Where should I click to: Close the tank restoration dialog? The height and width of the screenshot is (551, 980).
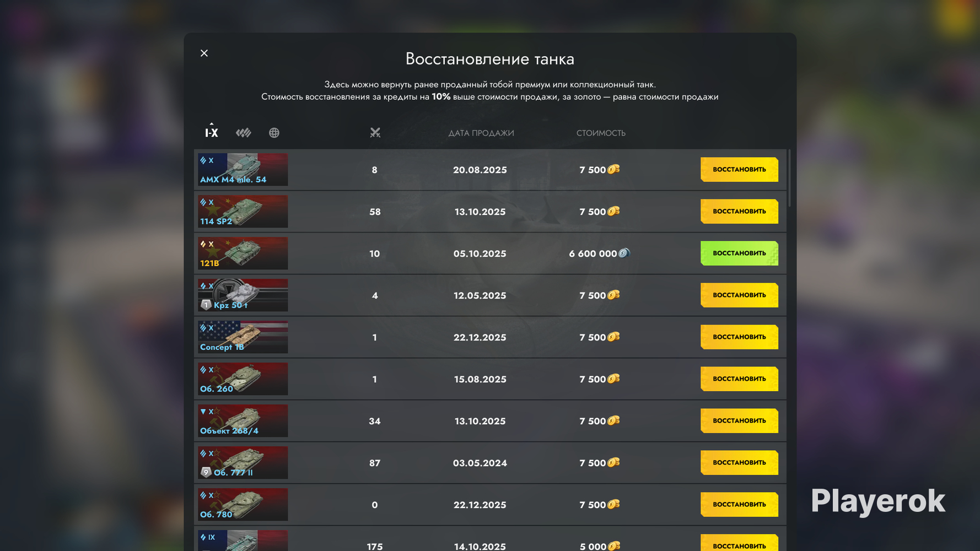(x=204, y=53)
